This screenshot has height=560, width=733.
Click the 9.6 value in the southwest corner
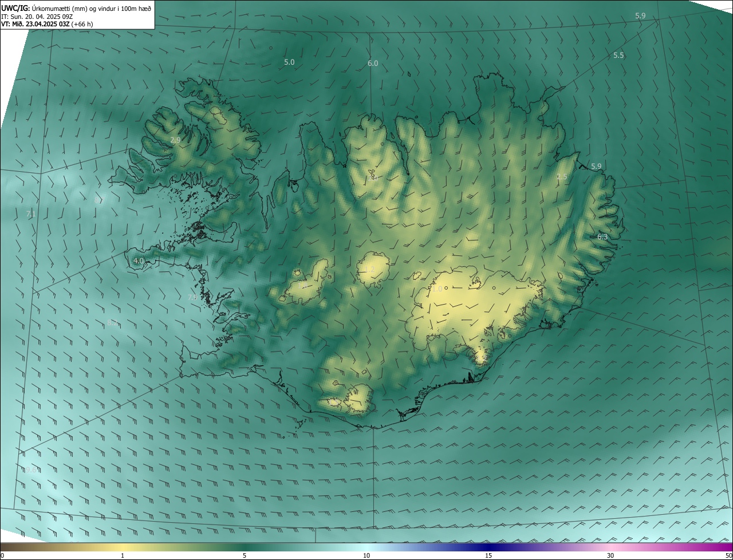(x=31, y=470)
